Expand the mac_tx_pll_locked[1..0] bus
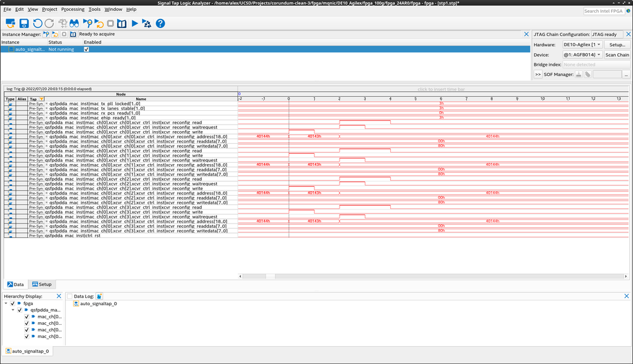 pyautogui.click(x=46, y=104)
